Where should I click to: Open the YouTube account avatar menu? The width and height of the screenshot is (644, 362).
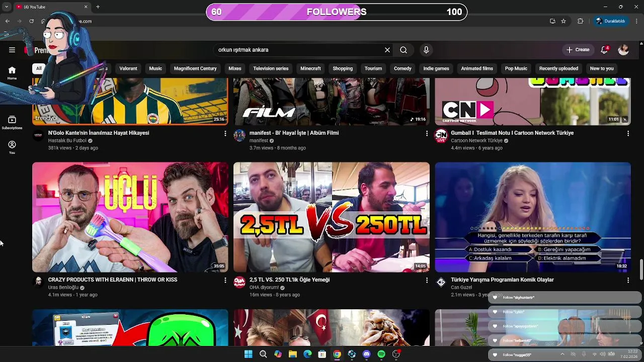(x=623, y=50)
